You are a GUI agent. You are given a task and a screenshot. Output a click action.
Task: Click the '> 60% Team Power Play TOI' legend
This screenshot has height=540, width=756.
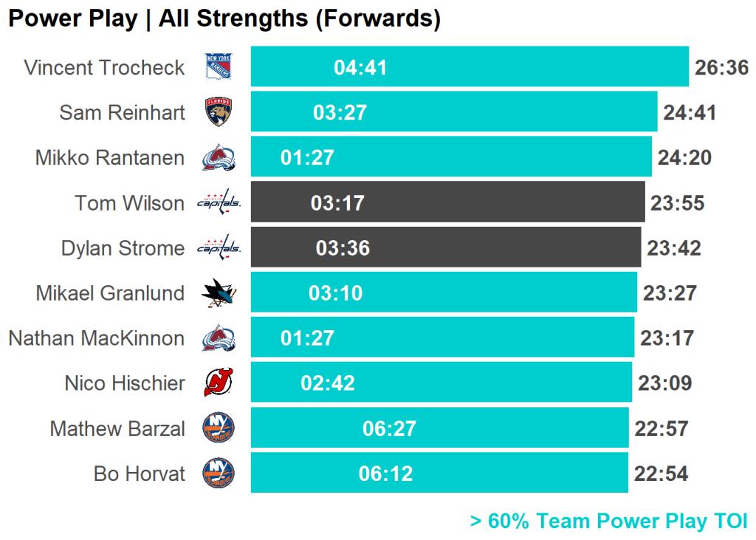(608, 521)
